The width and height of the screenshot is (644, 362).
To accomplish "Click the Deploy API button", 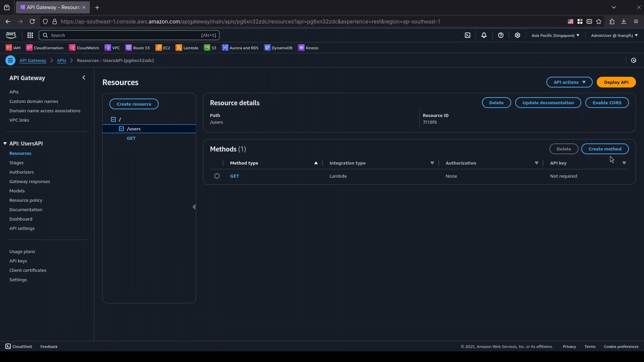I will (616, 82).
